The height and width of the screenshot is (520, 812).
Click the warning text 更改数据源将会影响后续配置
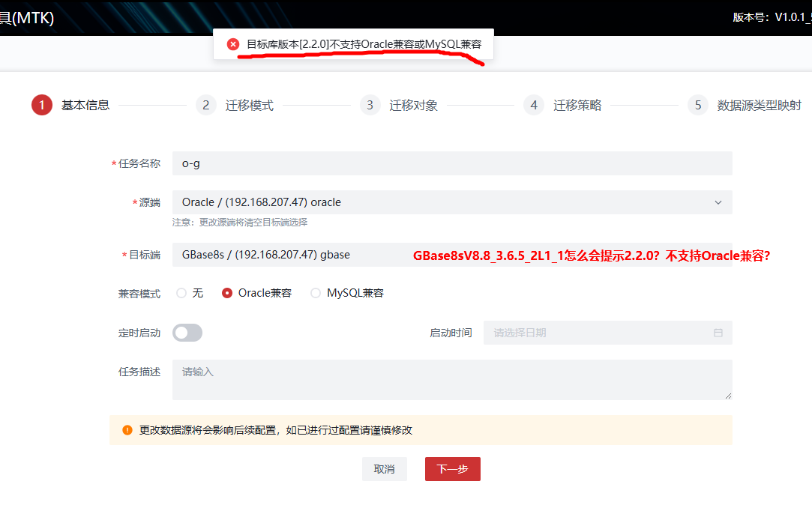(275, 430)
